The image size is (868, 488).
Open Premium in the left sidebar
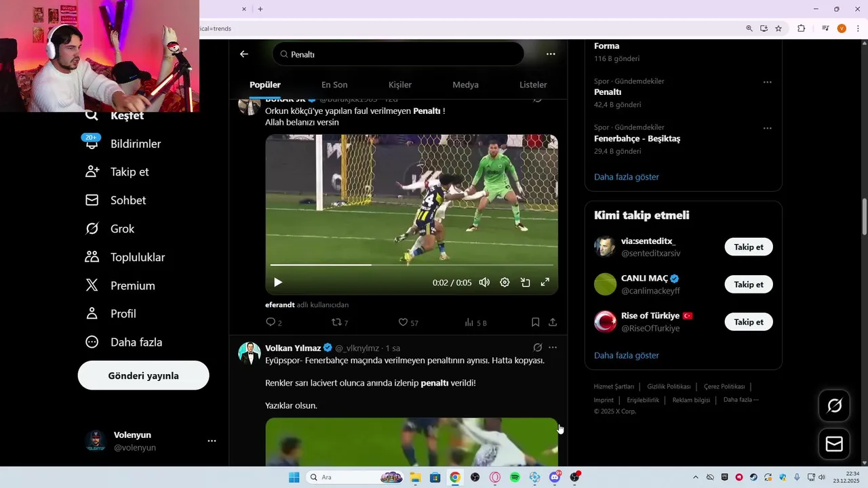(x=119, y=286)
